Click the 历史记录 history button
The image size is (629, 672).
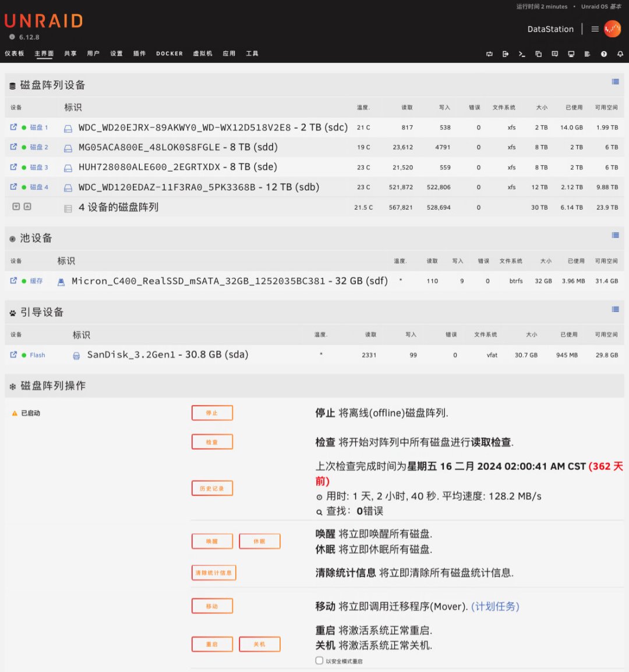[212, 488]
